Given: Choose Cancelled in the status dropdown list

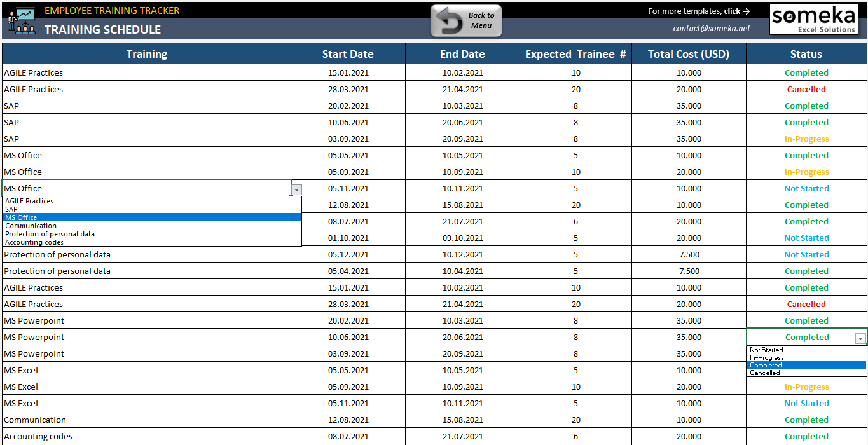Looking at the screenshot, I should point(806,373).
